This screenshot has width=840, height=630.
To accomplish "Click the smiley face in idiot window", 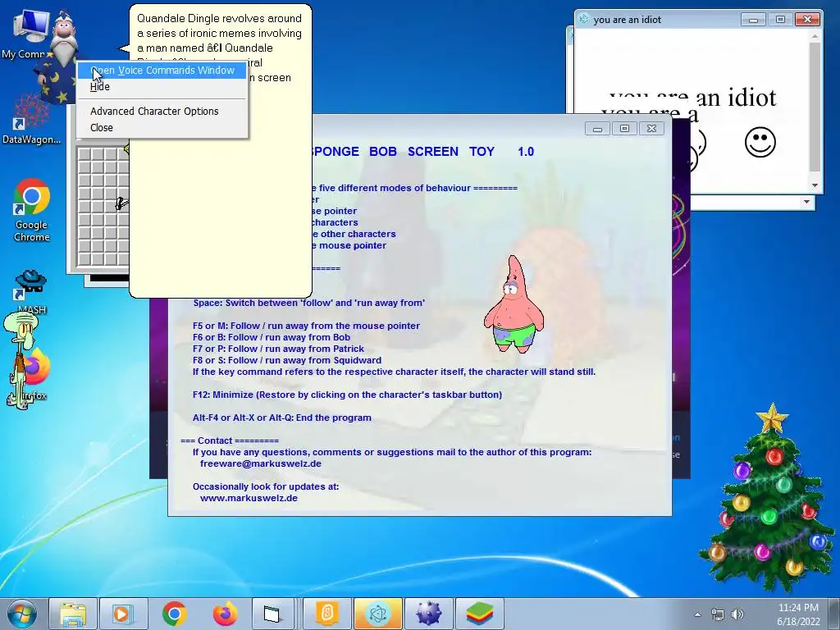I will click(760, 142).
